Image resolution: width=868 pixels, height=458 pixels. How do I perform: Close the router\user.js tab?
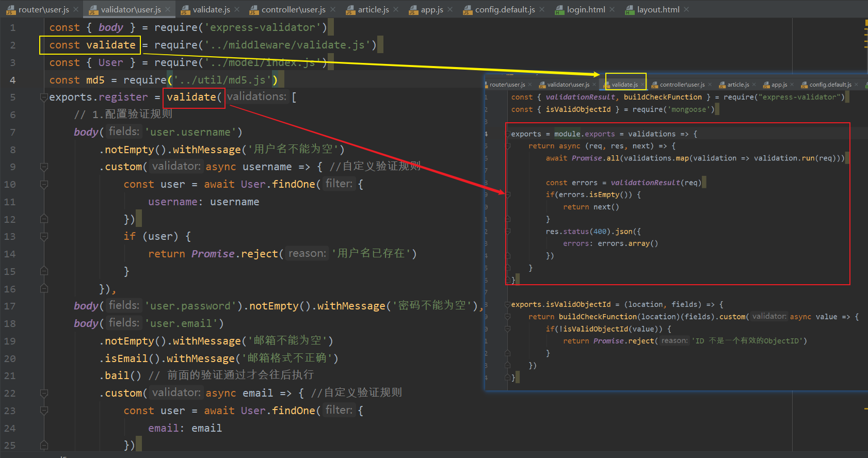pos(76,9)
